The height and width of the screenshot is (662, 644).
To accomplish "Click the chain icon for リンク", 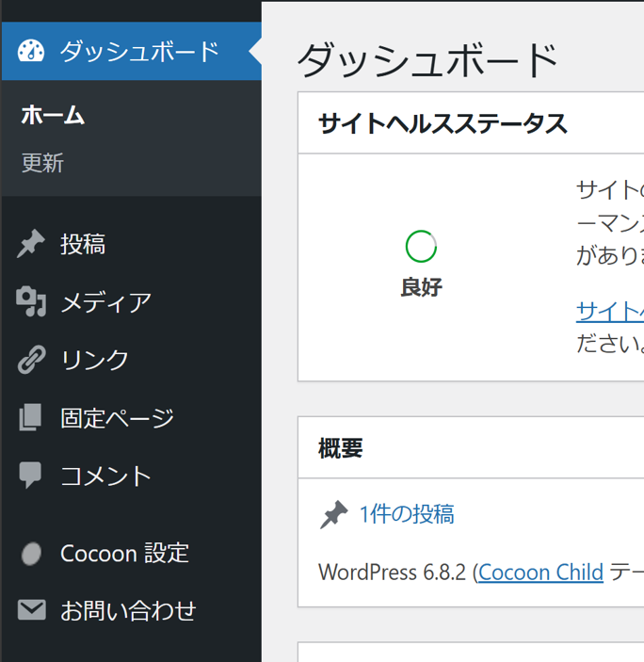I will click(x=31, y=360).
